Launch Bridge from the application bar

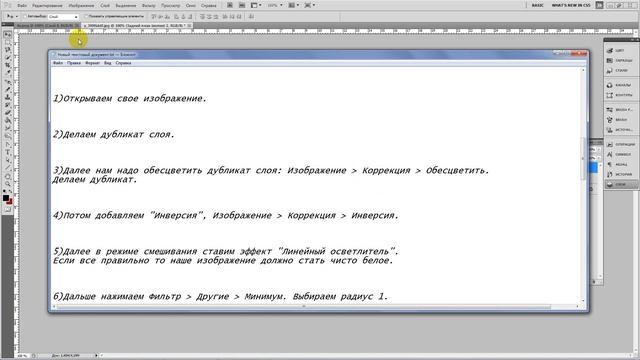(230, 5)
